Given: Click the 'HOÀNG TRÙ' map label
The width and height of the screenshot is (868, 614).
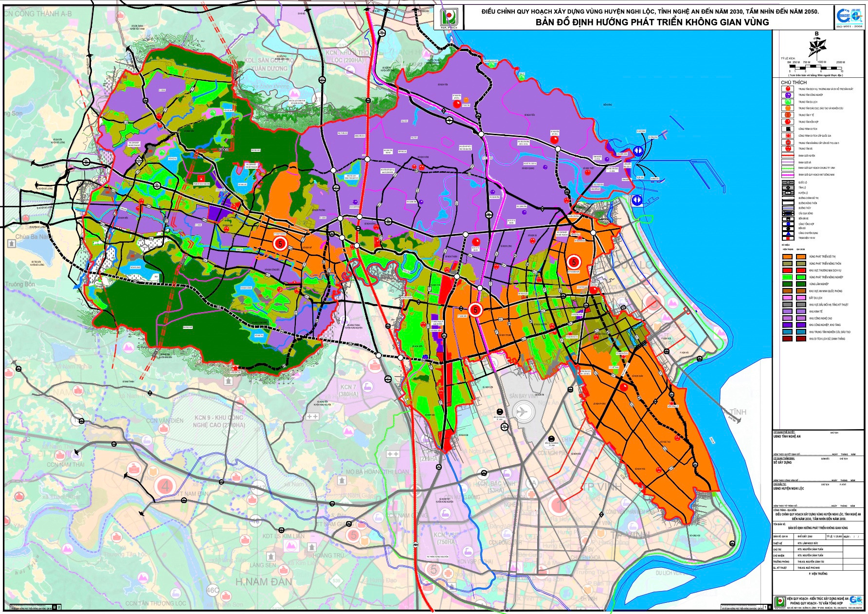Looking at the screenshot, I should pyautogui.click(x=328, y=556).
